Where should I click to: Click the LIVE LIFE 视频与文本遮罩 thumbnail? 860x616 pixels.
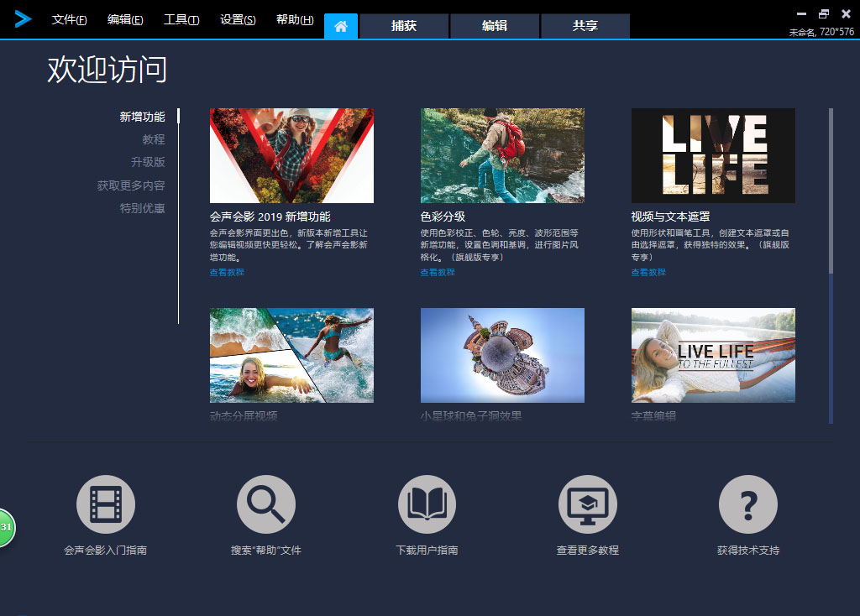713,155
